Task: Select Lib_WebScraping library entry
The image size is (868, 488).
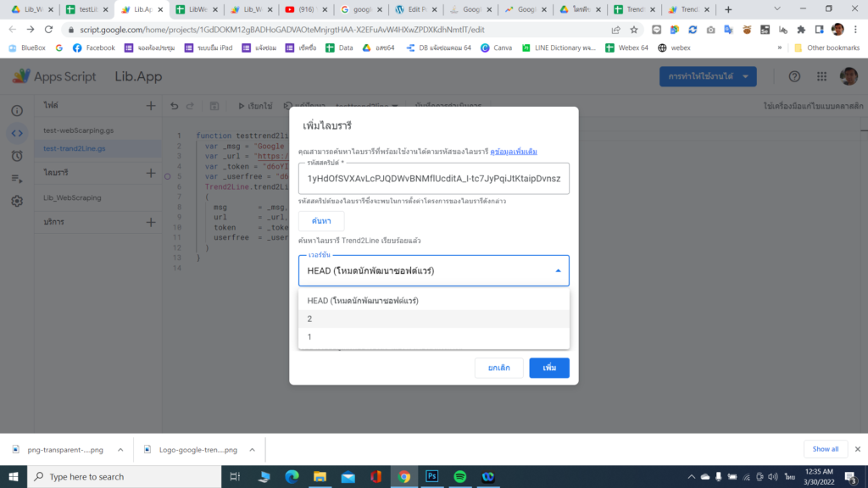Action: pyautogui.click(x=73, y=197)
